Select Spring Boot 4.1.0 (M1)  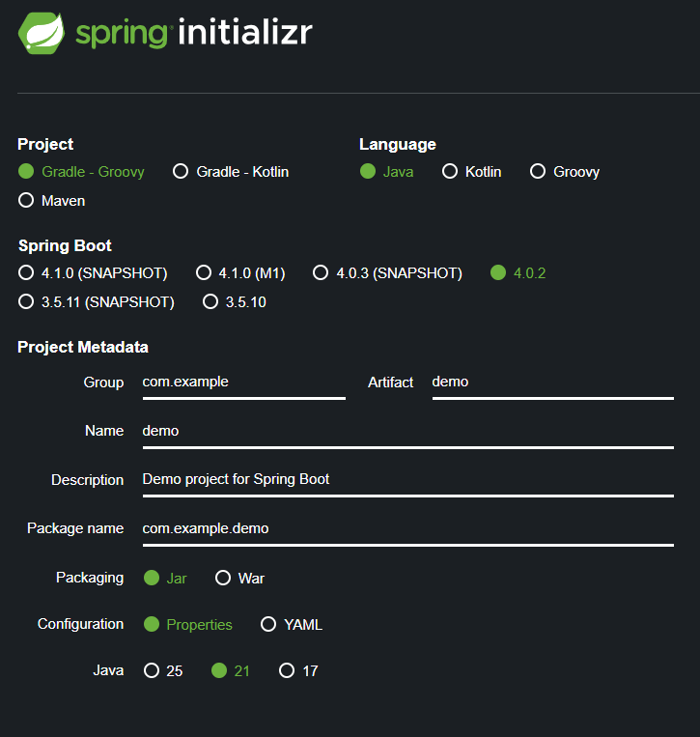pyautogui.click(x=240, y=273)
